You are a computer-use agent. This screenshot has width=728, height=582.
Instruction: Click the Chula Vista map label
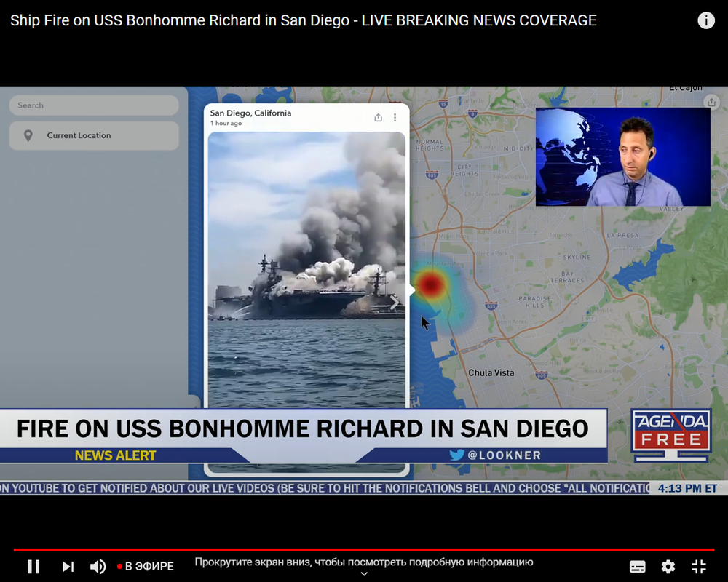[491, 372]
